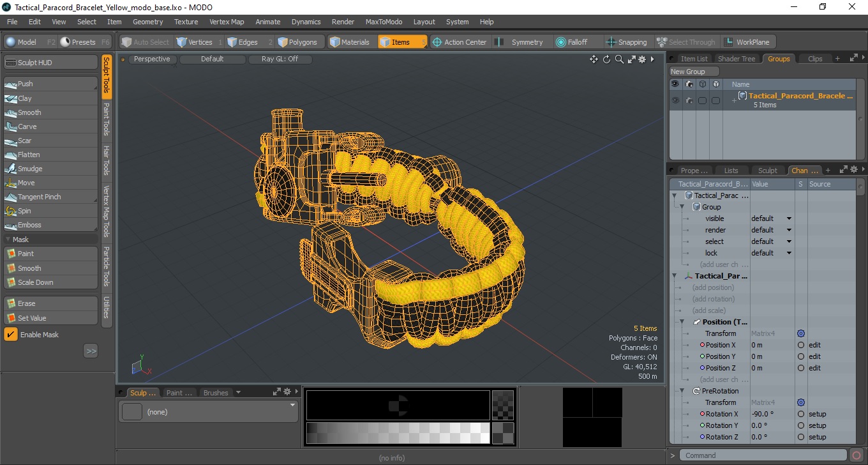This screenshot has height=465, width=868.
Task: Select the Scar sculpt tool
Action: click(50, 141)
